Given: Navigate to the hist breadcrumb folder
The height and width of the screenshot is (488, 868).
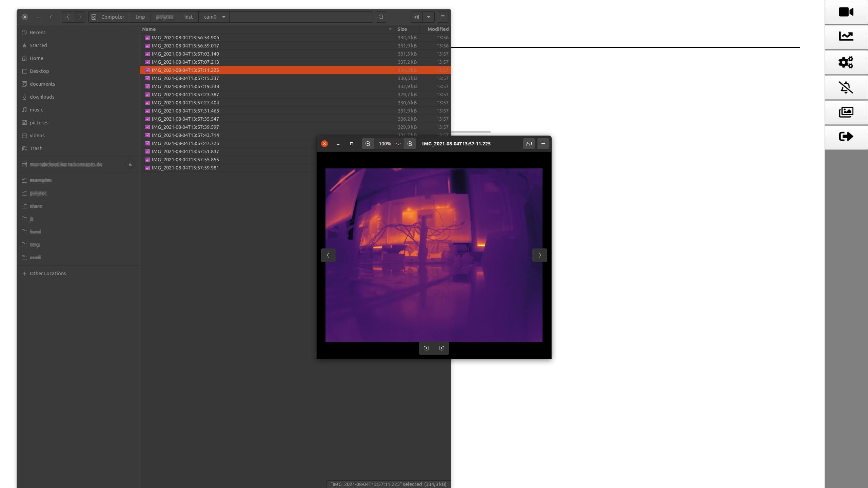Looking at the screenshot, I should [189, 17].
